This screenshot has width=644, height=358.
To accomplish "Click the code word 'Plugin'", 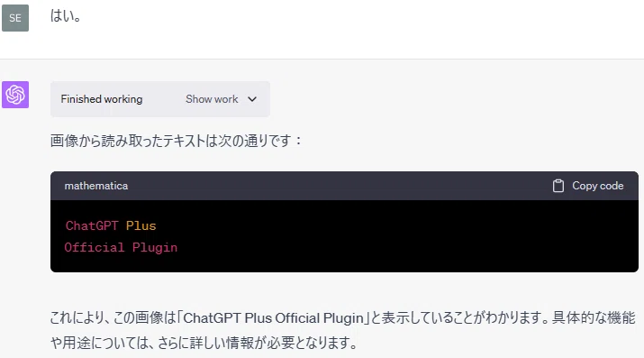I will 155,248.
